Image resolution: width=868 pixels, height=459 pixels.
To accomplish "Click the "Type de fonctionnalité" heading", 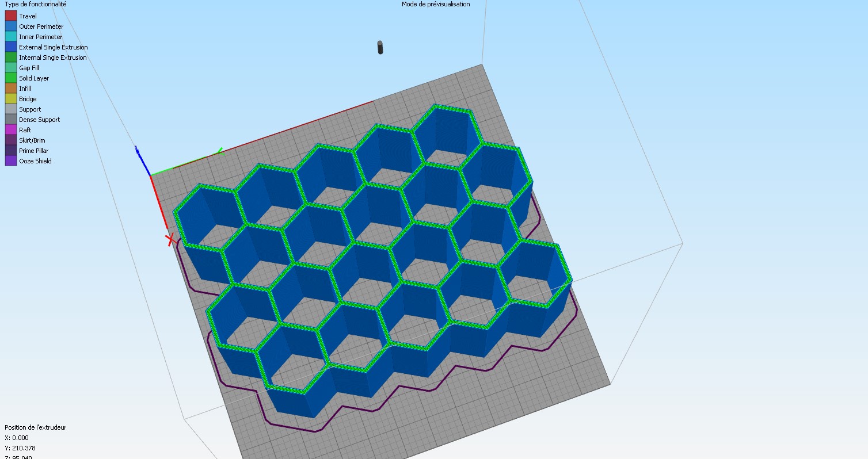I will [36, 4].
